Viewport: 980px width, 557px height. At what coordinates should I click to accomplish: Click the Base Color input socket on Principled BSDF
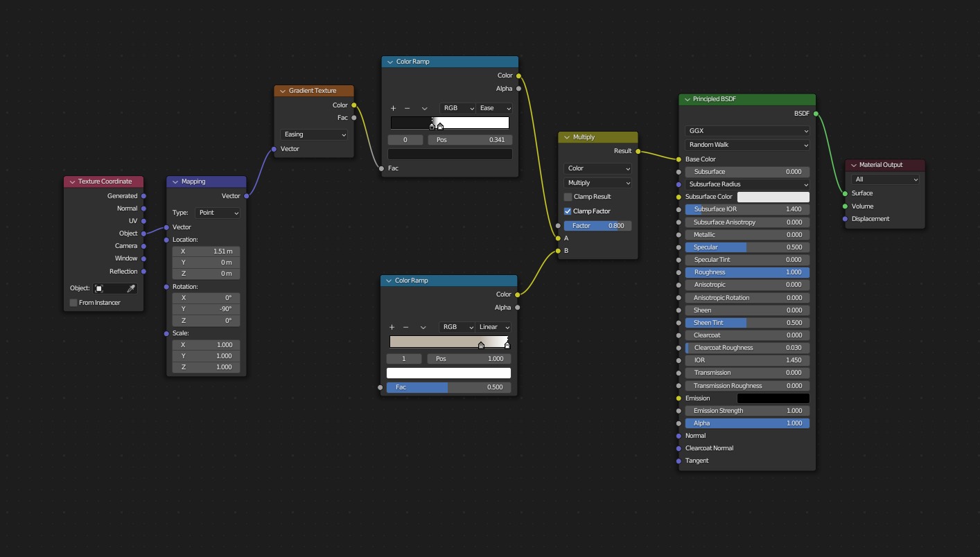click(x=679, y=159)
